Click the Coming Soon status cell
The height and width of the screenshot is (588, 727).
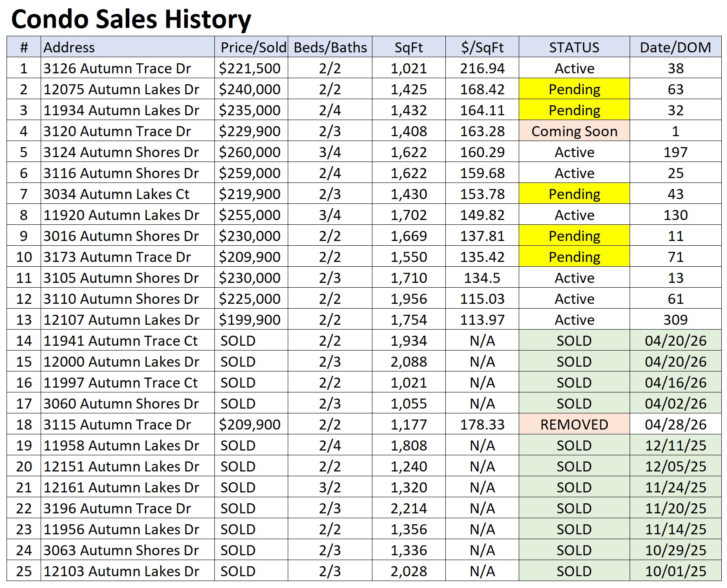click(x=573, y=131)
